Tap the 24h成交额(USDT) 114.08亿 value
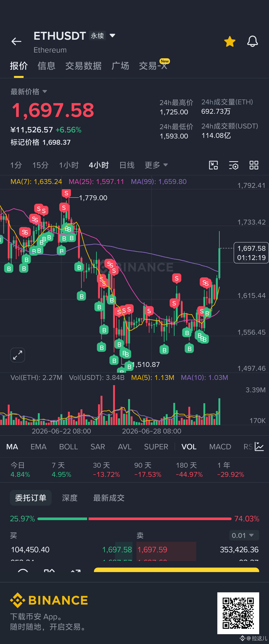Image resolution: width=269 pixels, height=644 pixels. (216, 136)
